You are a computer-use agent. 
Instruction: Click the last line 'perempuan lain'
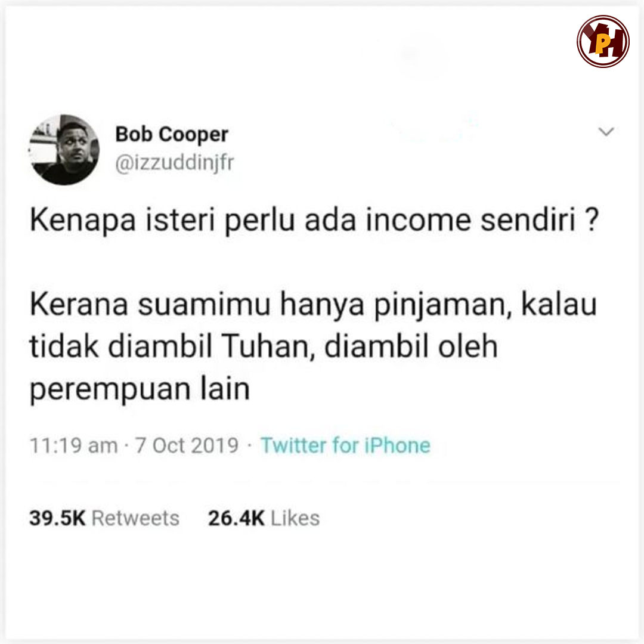coord(140,389)
